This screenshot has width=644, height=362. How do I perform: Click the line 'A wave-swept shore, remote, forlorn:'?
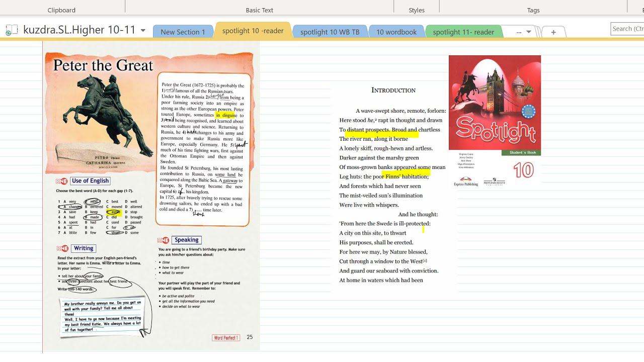click(x=401, y=111)
